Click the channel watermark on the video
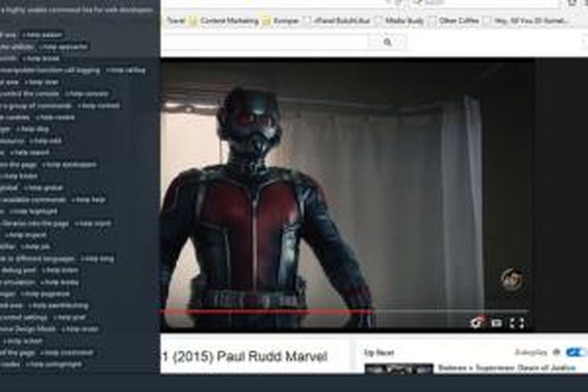 point(512,279)
